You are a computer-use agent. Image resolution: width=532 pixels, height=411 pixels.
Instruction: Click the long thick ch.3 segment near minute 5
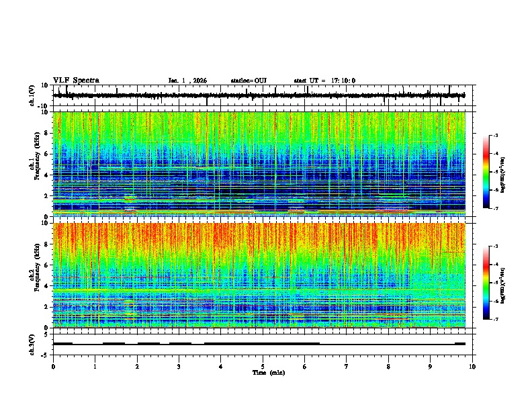click(261, 344)
